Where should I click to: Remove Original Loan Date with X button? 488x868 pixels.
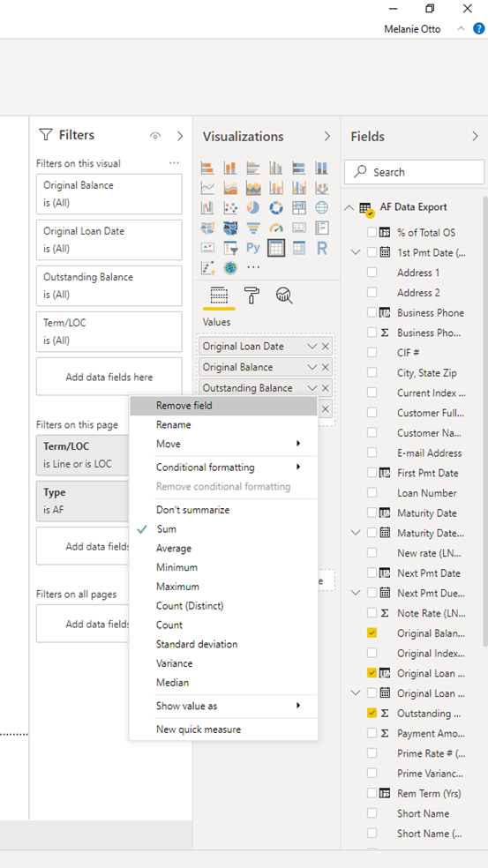coord(325,347)
